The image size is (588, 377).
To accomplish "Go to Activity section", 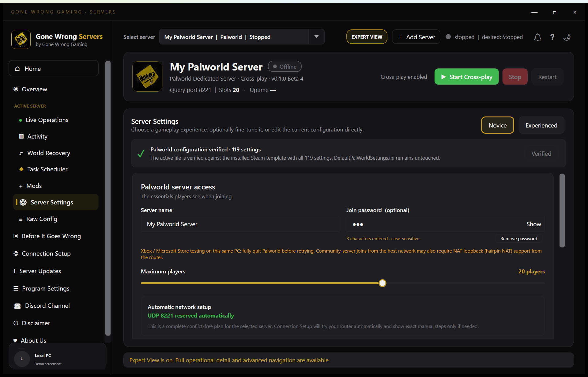I will (x=56, y=136).
